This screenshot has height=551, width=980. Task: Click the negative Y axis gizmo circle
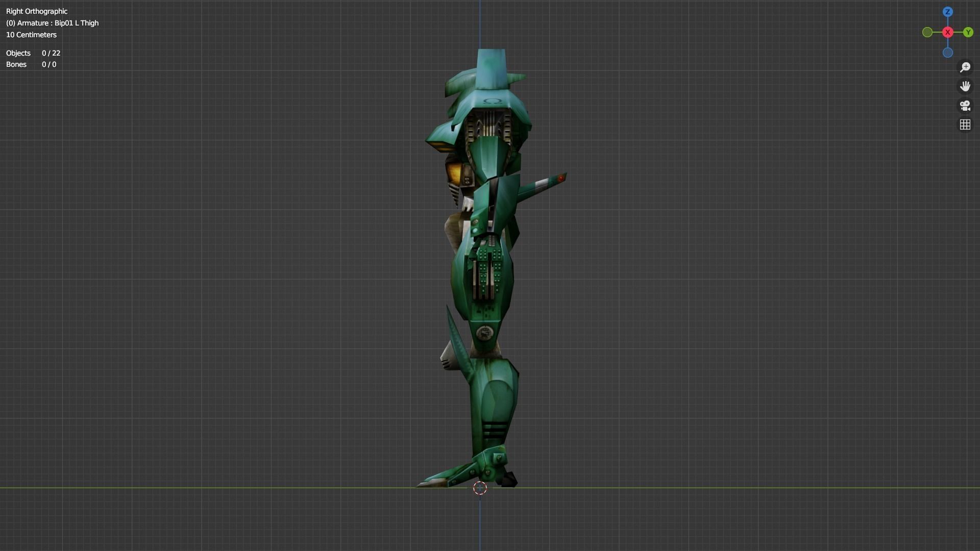click(927, 32)
